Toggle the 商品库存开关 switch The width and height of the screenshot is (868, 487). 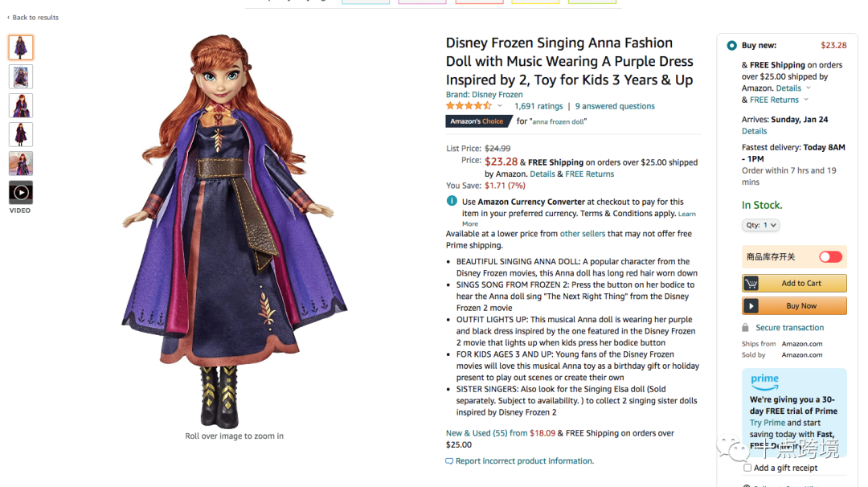(x=830, y=257)
